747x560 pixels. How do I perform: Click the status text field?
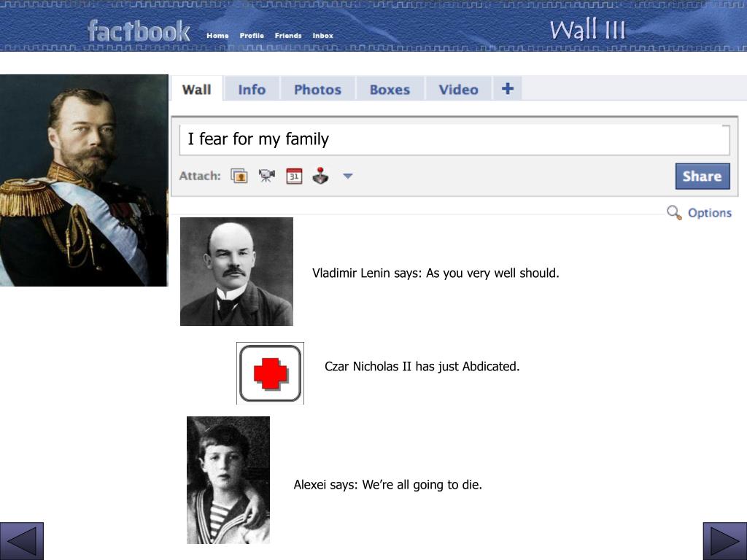pyautogui.click(x=454, y=139)
